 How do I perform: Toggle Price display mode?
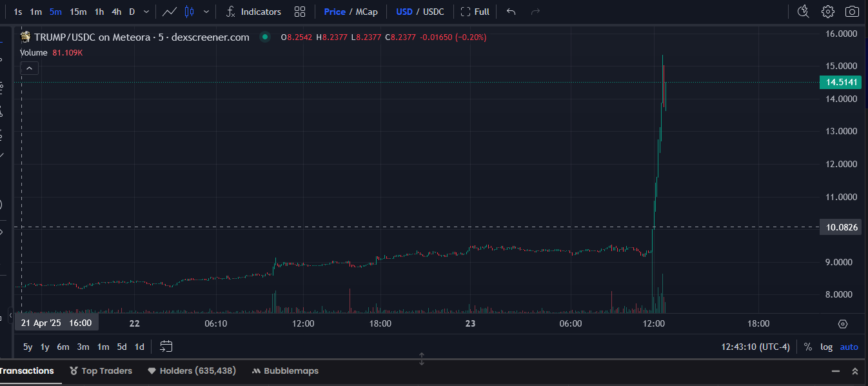[335, 12]
